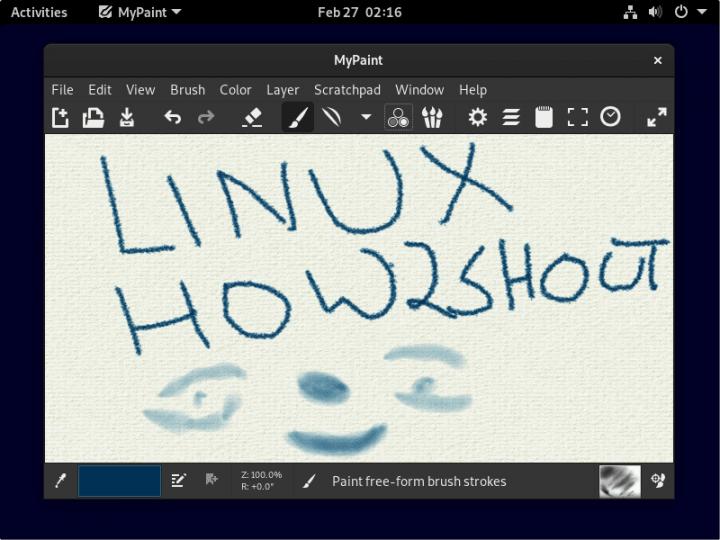Screen dimensions: 720x540
Task: Open the Color menu
Action: pyautogui.click(x=236, y=90)
